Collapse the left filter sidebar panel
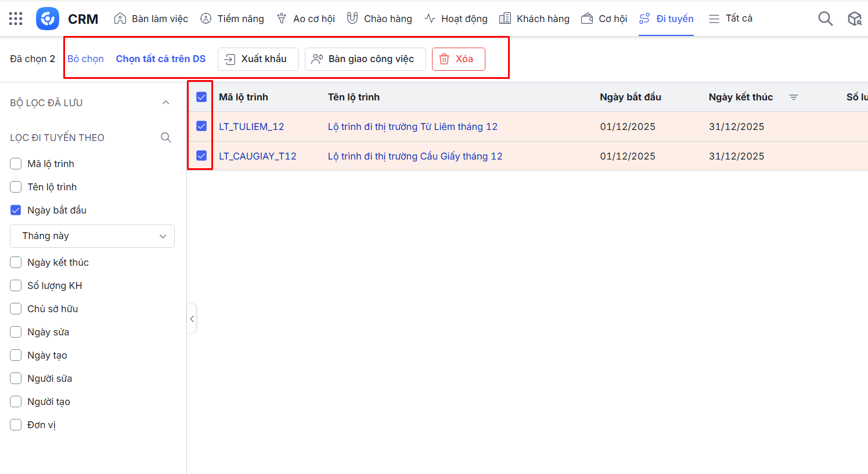The height and width of the screenshot is (474, 868). coord(192,319)
